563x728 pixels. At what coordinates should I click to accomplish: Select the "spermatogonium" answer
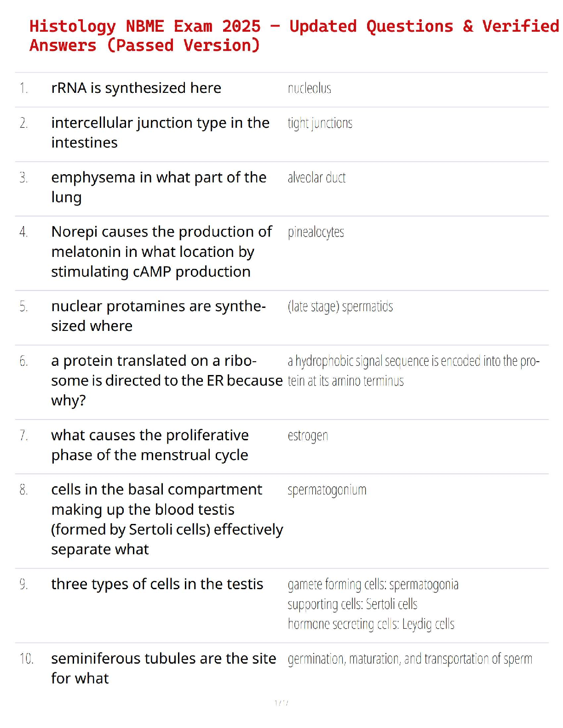[x=327, y=490]
